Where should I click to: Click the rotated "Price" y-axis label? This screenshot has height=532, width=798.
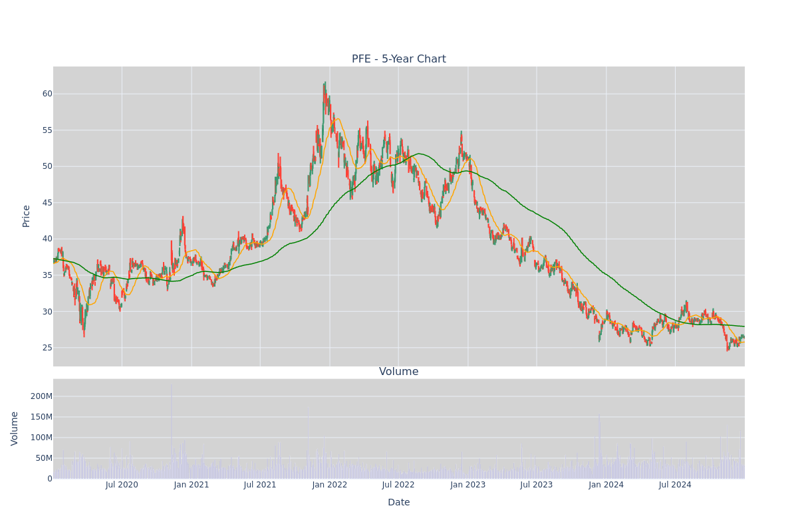[27, 216]
